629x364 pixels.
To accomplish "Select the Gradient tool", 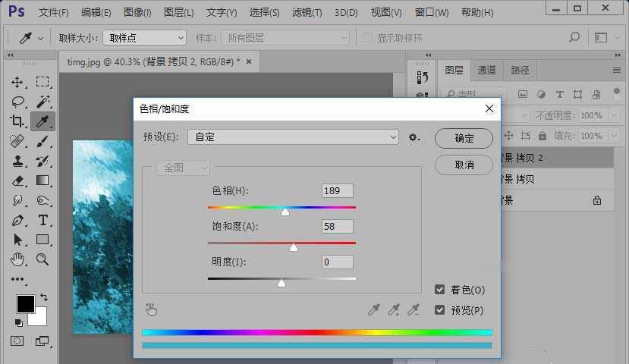I will point(42,180).
